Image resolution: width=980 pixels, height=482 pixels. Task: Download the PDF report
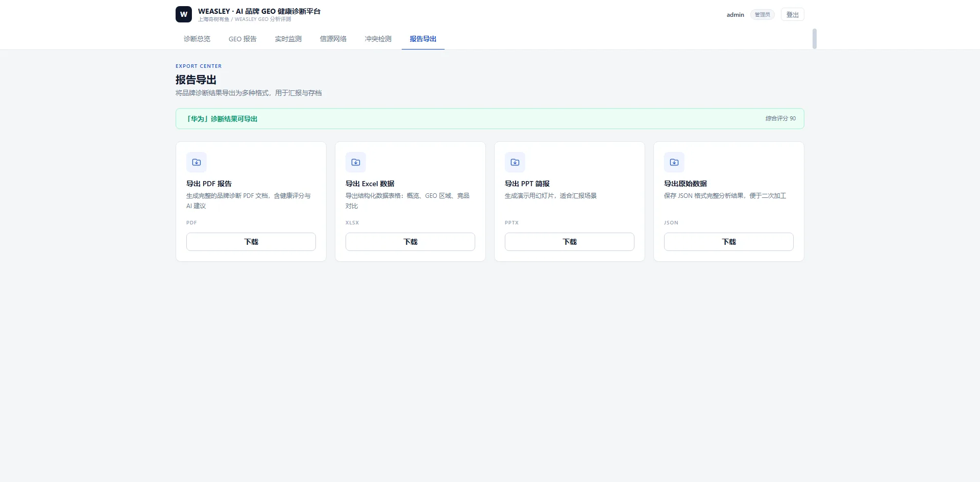251,242
